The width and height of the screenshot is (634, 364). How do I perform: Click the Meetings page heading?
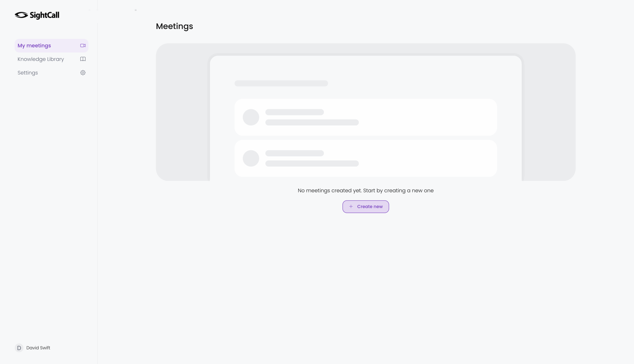[175, 26]
